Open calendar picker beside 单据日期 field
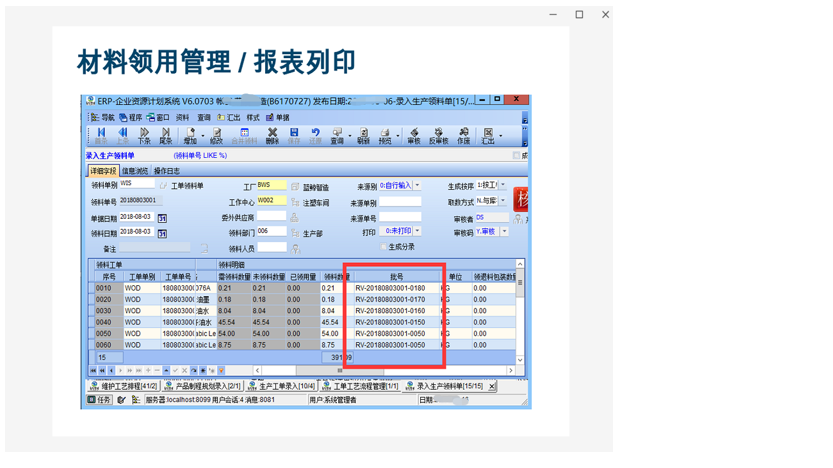 [162, 218]
